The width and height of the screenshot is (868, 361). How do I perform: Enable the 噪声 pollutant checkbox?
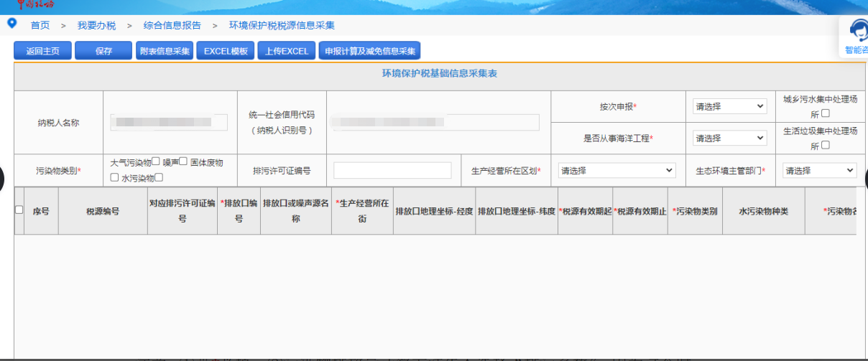pos(183,161)
